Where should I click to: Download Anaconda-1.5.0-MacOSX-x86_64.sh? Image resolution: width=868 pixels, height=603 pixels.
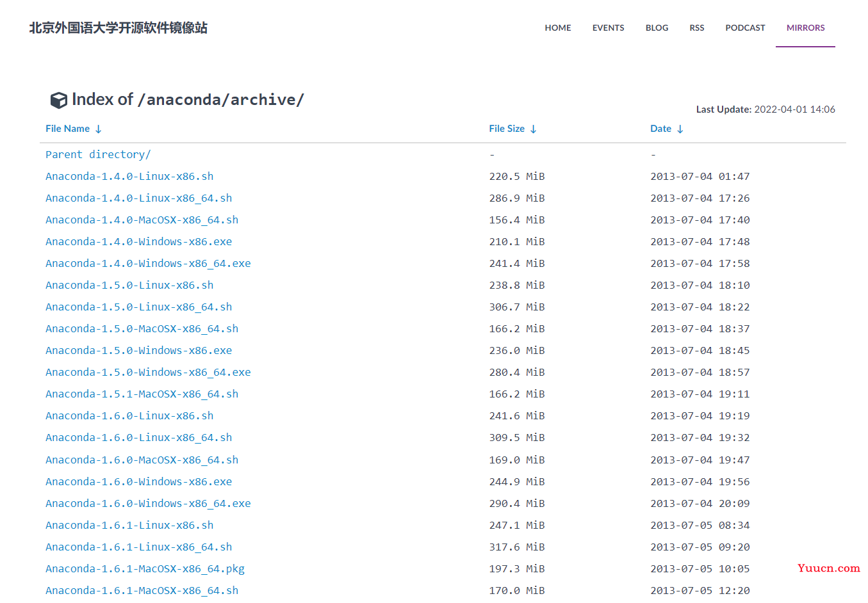point(142,328)
